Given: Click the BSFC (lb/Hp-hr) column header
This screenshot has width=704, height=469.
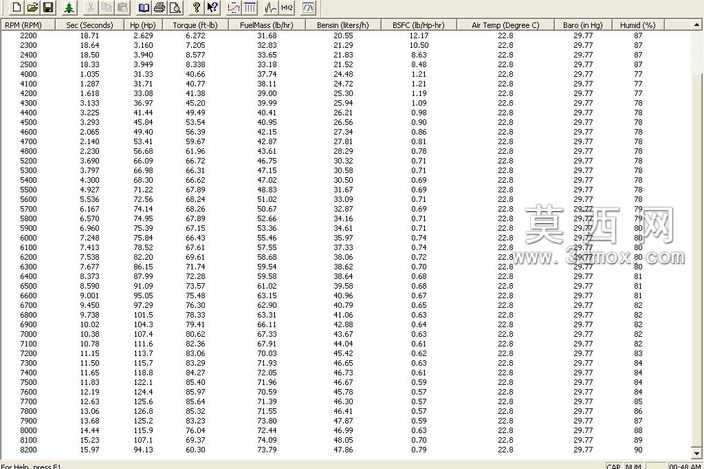Looking at the screenshot, I should tap(418, 25).
